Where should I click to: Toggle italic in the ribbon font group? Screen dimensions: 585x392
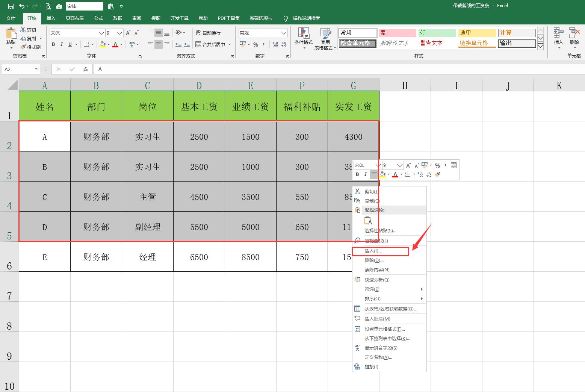62,44
